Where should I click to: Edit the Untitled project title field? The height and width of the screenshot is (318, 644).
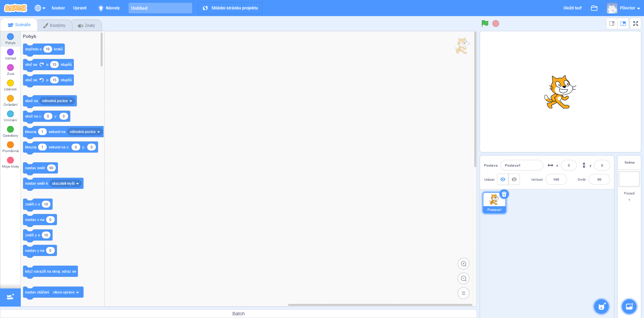point(160,8)
